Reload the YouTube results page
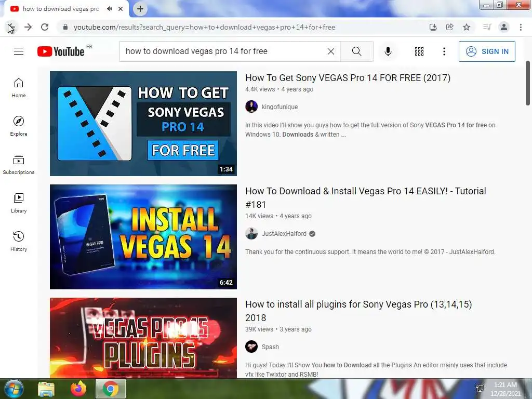532x399 pixels. [45, 27]
